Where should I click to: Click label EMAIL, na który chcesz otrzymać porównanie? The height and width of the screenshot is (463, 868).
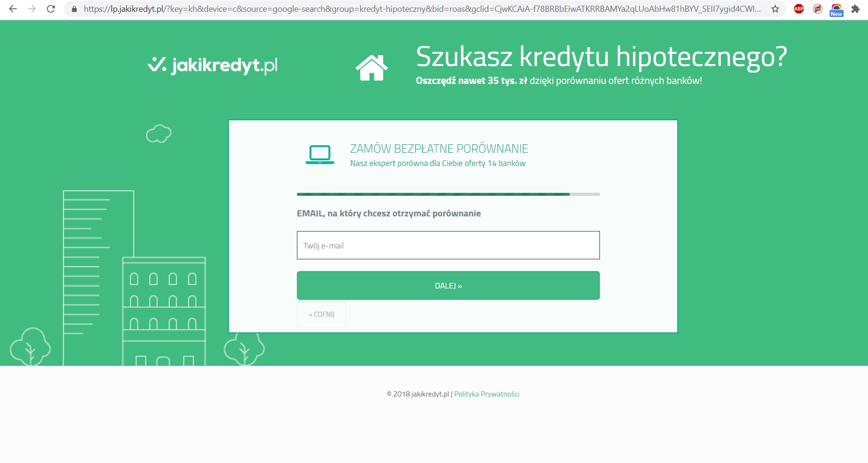pyautogui.click(x=389, y=214)
